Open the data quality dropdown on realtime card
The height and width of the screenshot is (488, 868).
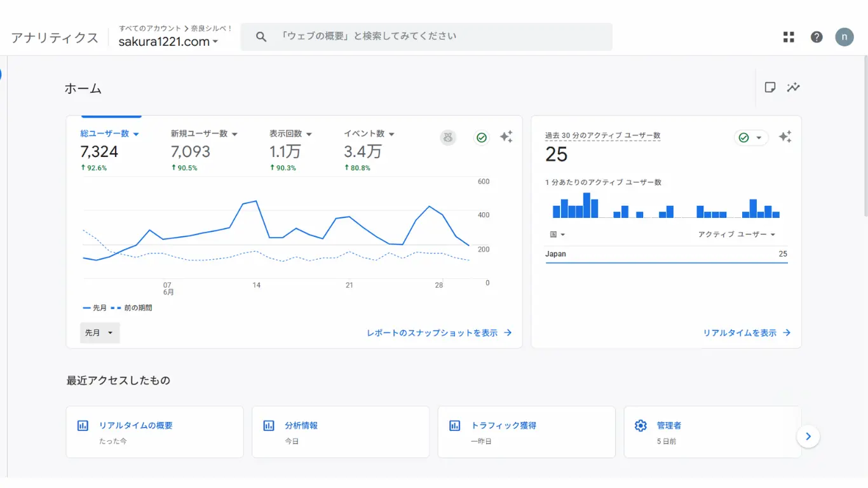coord(751,137)
